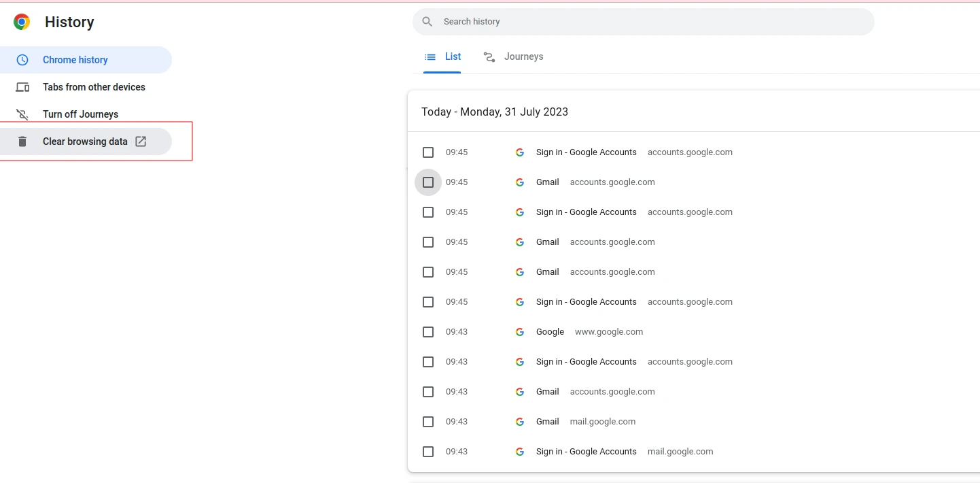Click the clock icon beside Chrome history
Screen dimensions: 980x483
point(22,60)
